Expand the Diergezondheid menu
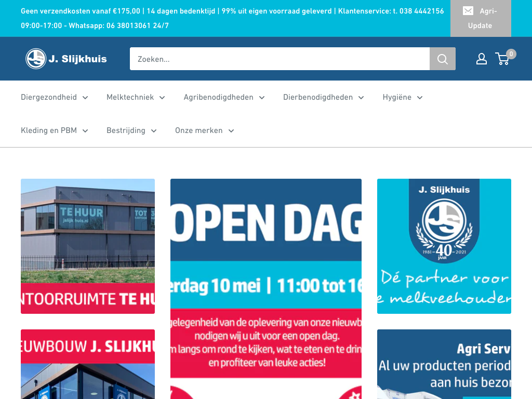This screenshot has height=399, width=532. (54, 97)
